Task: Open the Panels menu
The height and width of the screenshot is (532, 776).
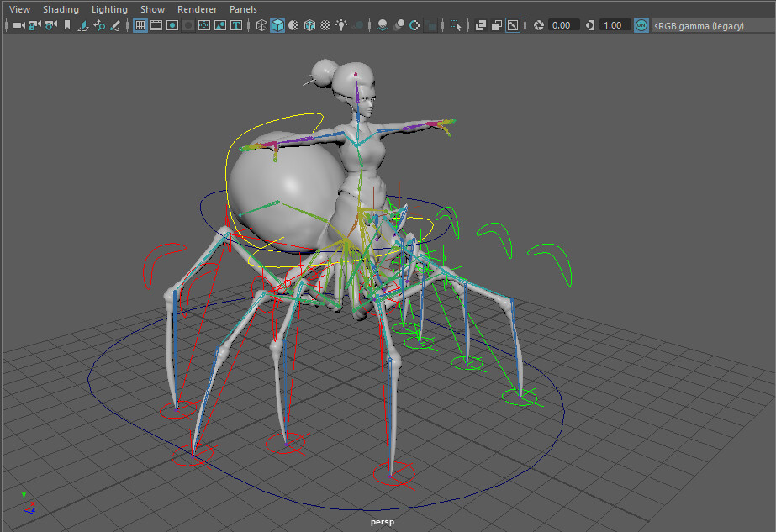Action: [x=243, y=9]
